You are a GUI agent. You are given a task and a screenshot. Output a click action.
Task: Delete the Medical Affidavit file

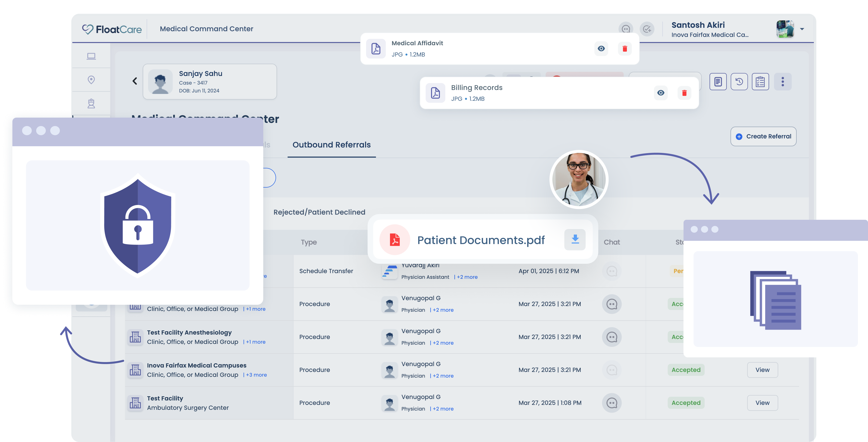click(625, 48)
